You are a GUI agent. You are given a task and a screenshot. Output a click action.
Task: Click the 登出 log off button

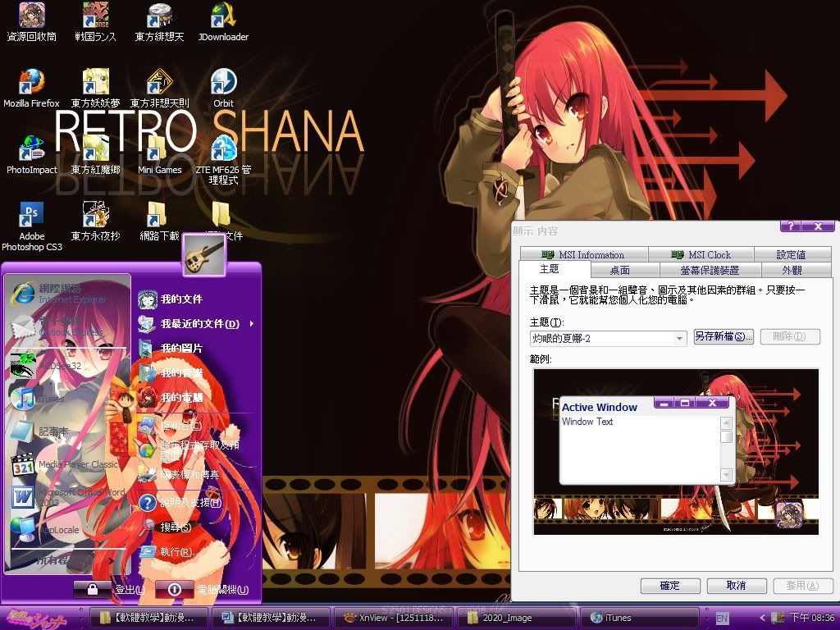110,590
